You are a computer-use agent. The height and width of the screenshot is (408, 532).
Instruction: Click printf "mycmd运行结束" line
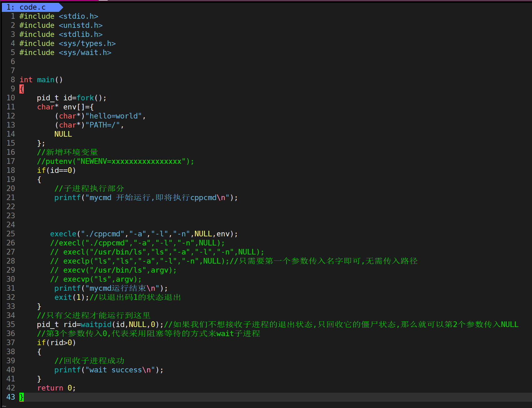pyautogui.click(x=111, y=288)
